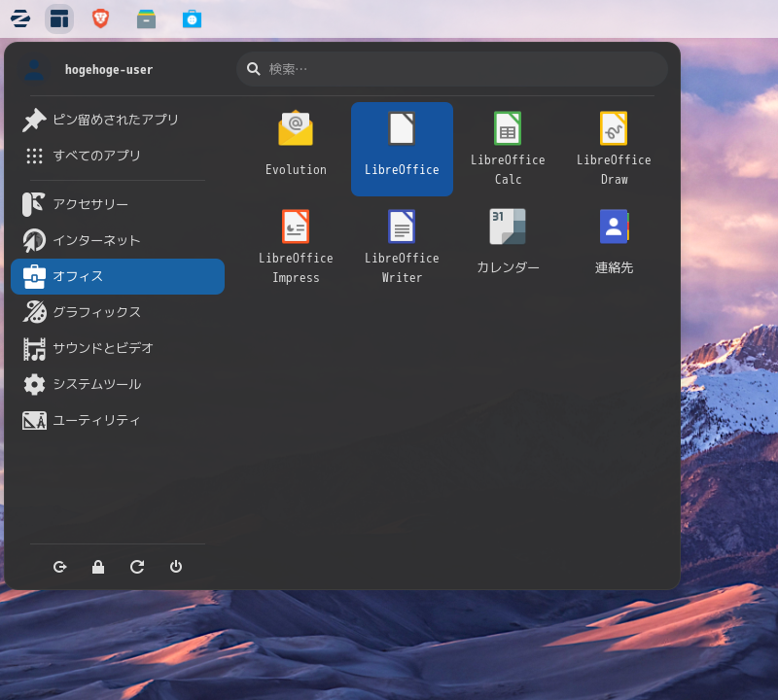
Task: Launch Brave browser from the top panel
Action: [101, 18]
